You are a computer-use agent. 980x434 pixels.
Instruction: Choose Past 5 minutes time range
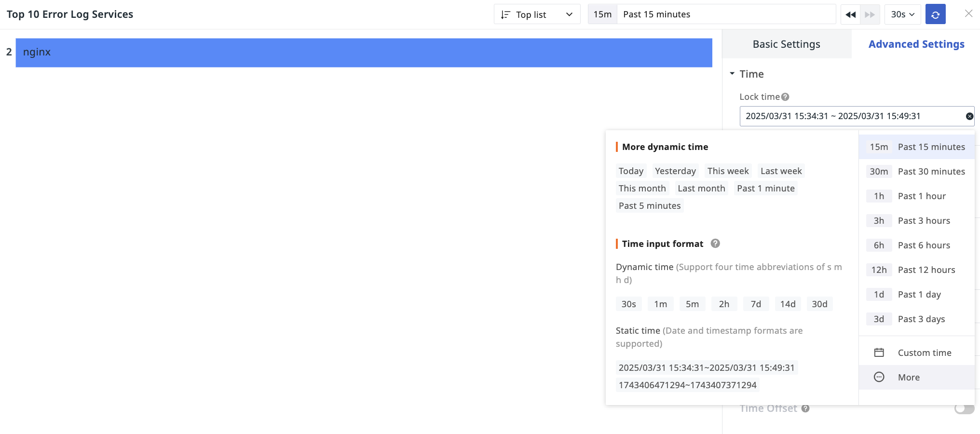tap(650, 205)
